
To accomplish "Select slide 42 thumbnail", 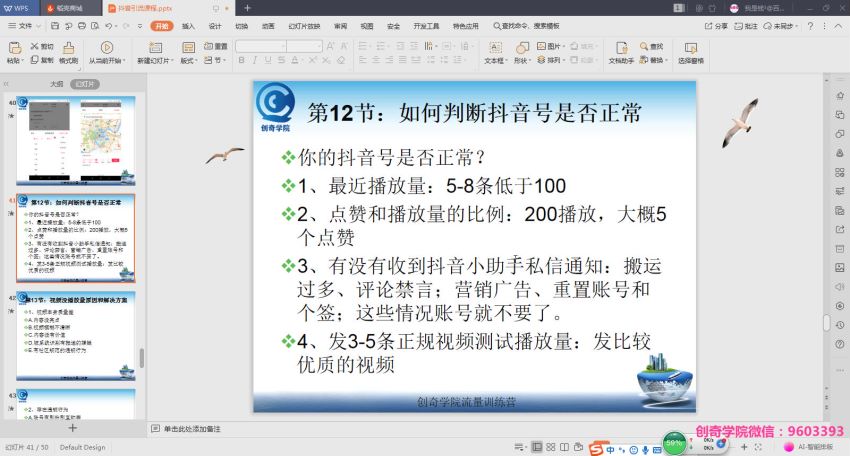I will [x=76, y=336].
